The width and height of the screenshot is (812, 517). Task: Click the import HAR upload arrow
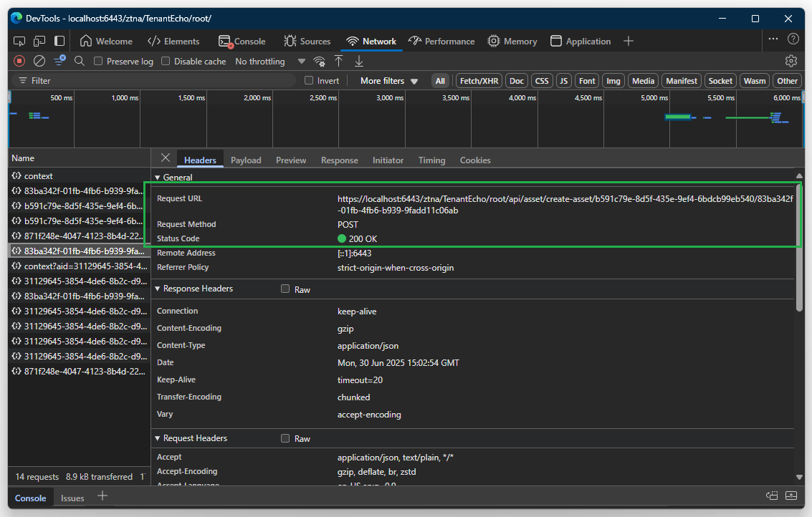point(339,62)
